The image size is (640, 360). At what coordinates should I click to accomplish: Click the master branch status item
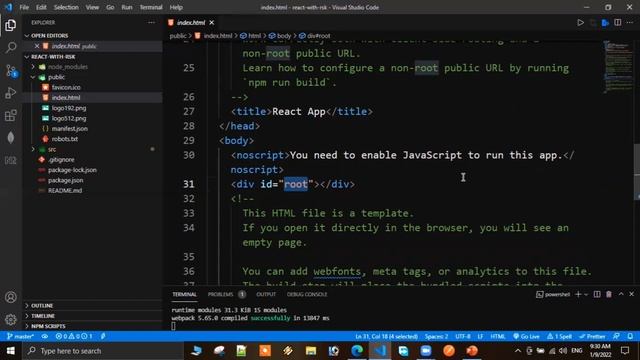point(20,336)
